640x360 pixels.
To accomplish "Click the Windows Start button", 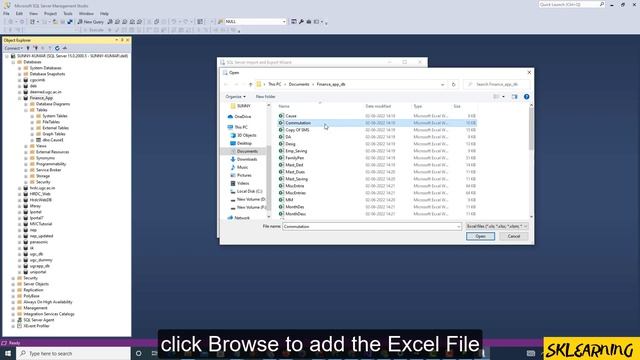I will click(x=8, y=353).
